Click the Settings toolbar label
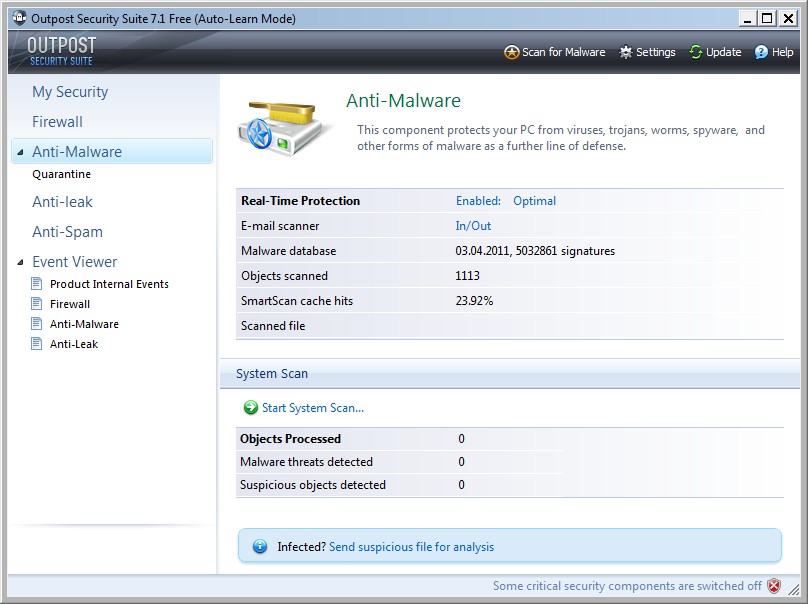This screenshot has height=604, width=808. [x=655, y=52]
